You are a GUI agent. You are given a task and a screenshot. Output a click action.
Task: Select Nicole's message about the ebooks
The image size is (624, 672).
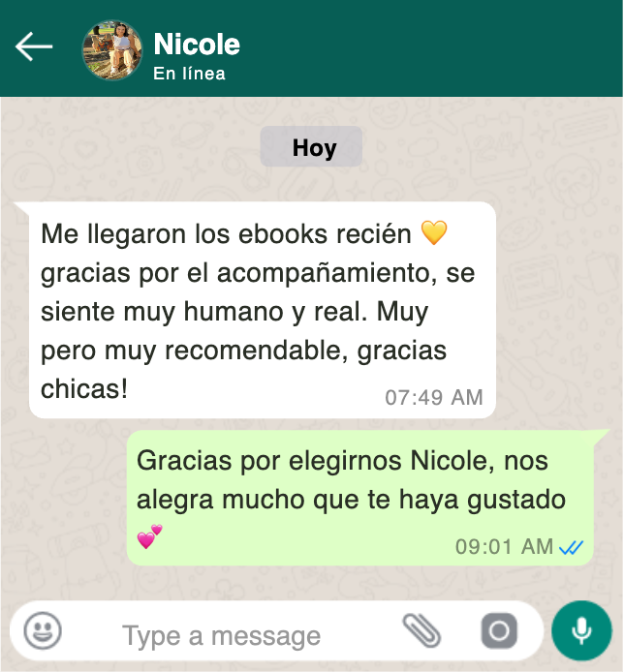coord(263,310)
